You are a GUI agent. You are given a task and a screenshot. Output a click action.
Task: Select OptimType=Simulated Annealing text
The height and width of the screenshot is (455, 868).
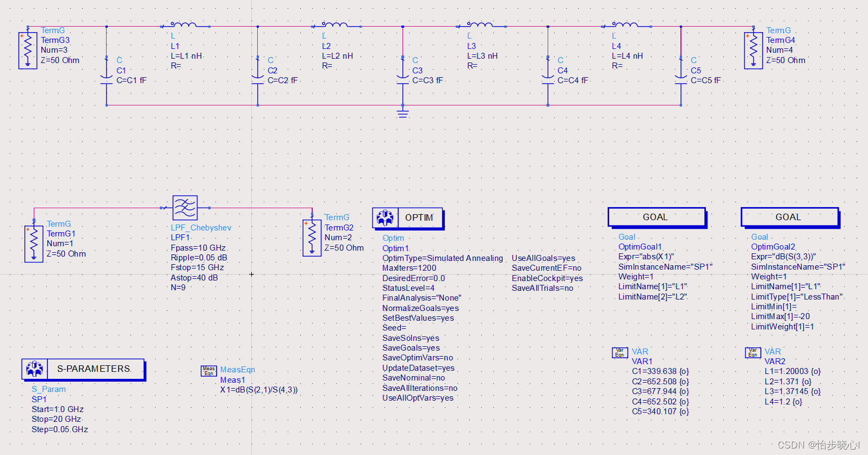pyautogui.click(x=443, y=258)
